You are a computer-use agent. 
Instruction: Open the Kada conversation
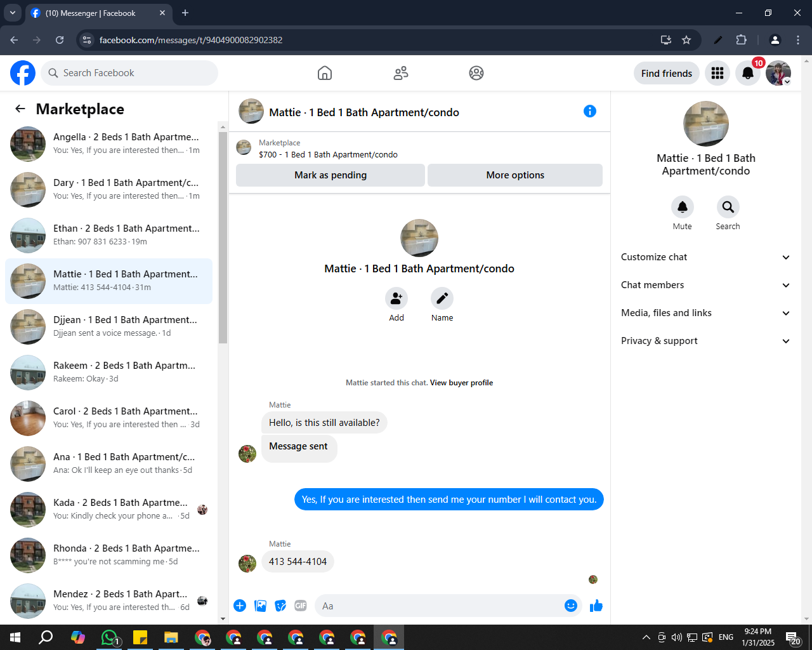(108, 510)
